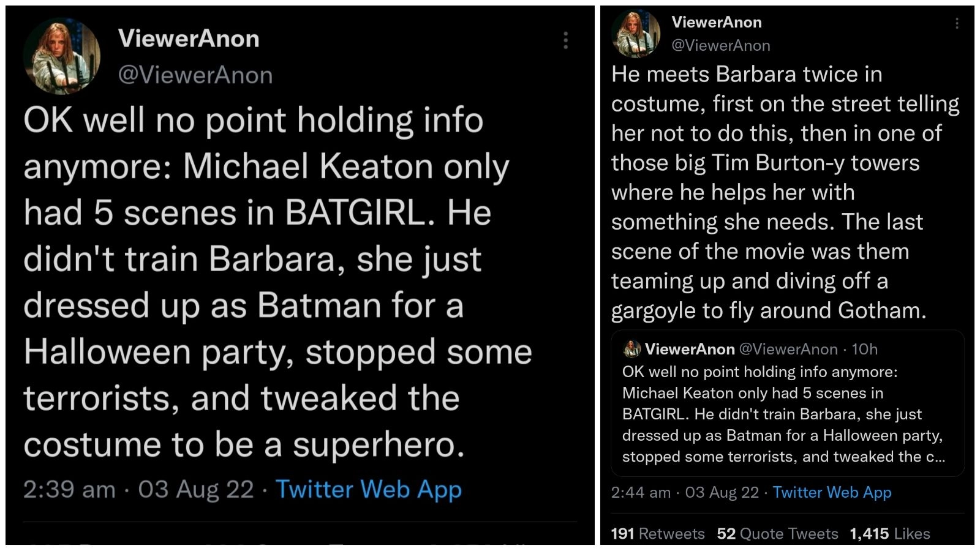Click the ViewerAnon name in the quoted tweet
980x551 pixels.
[x=689, y=349]
